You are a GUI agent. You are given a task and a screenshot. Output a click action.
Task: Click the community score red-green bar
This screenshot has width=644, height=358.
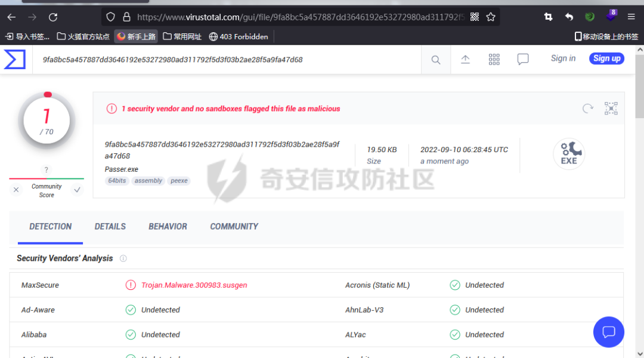click(47, 178)
